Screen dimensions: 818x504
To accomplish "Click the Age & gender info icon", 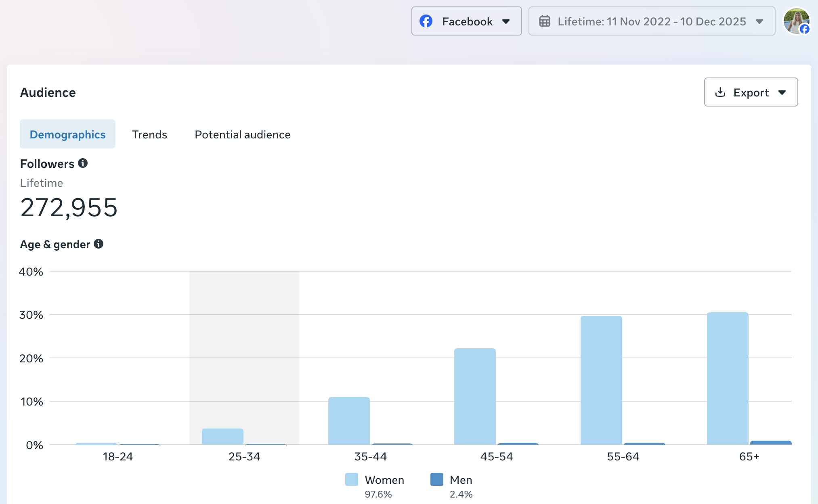I will (99, 244).
